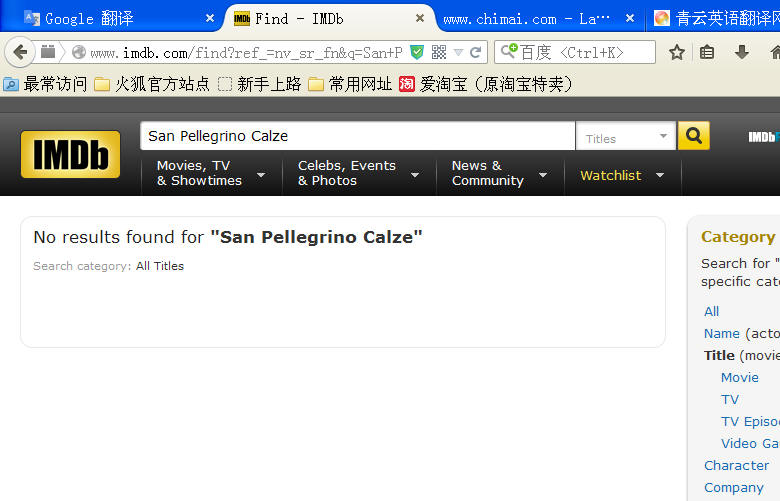Click the IMDb logo
Viewport: 780px width, 501px height.
point(71,154)
